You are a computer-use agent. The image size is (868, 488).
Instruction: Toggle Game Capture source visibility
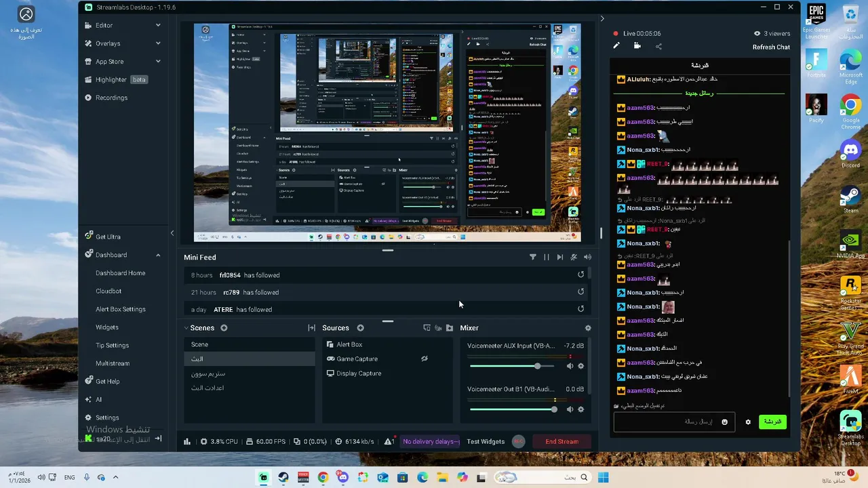(425, 359)
